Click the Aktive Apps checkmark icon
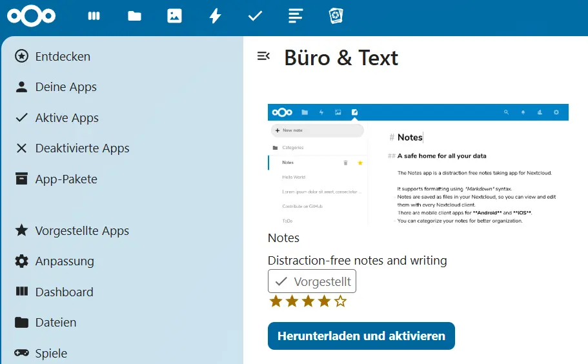The height and width of the screenshot is (364, 588). tap(21, 117)
